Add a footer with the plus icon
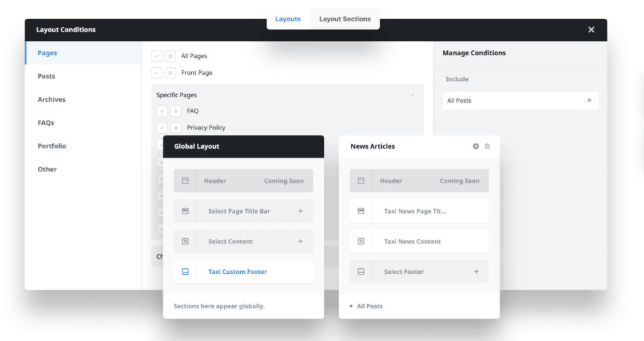 (476, 272)
